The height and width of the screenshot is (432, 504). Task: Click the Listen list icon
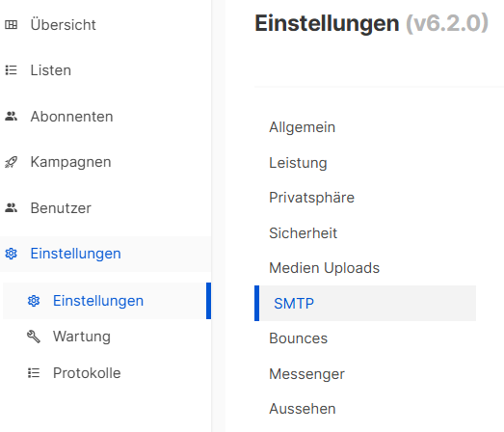tap(12, 70)
